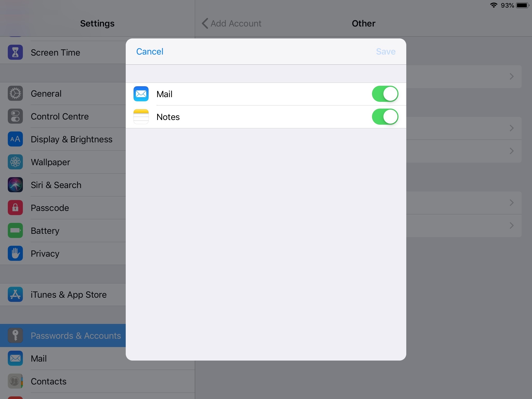The height and width of the screenshot is (399, 532).
Task: Tap the Battery green icon
Action: tap(15, 230)
